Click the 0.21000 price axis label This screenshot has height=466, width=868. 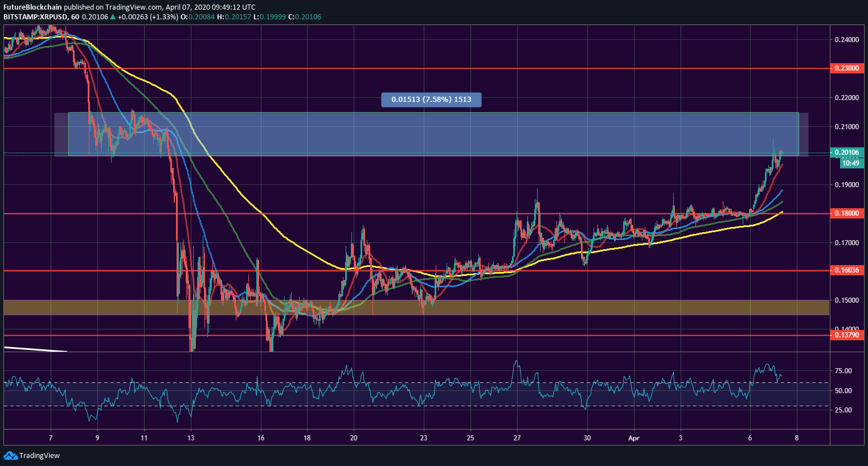847,126
